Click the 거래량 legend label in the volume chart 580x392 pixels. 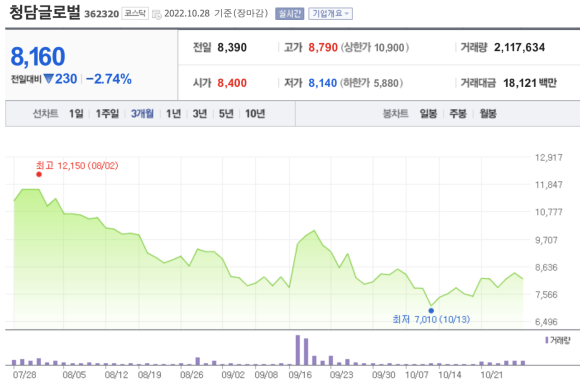click(x=558, y=340)
